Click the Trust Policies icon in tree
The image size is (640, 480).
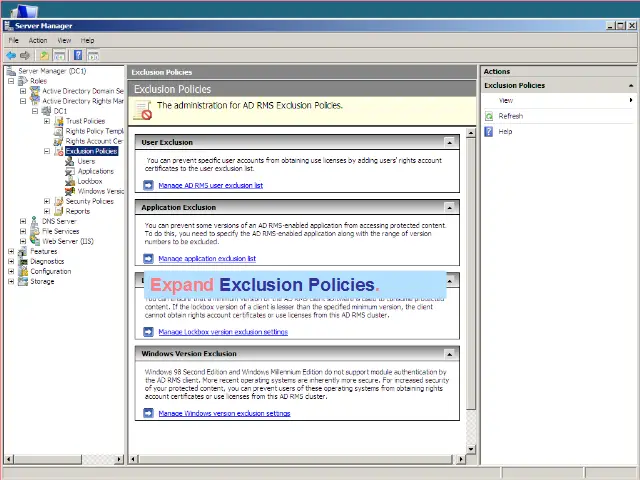click(59, 121)
